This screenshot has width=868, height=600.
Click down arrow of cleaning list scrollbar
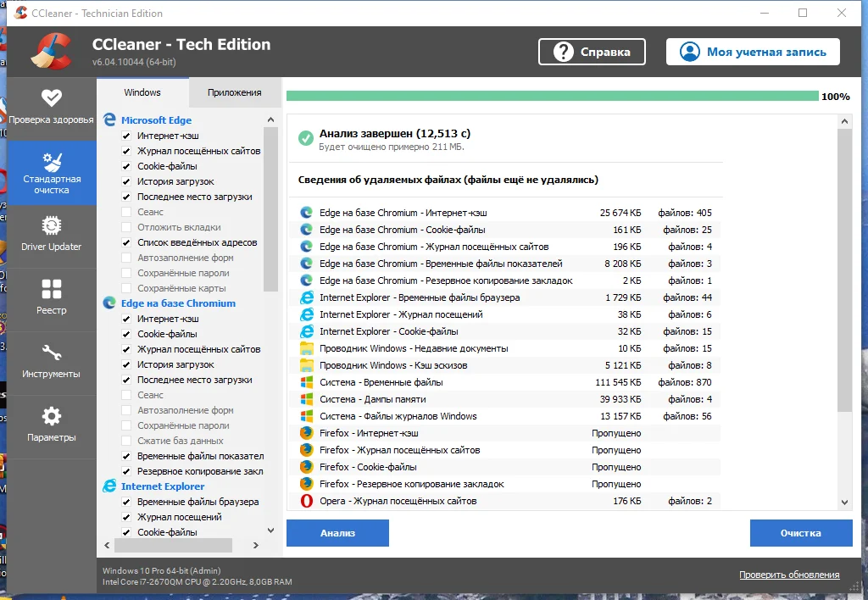click(x=270, y=531)
